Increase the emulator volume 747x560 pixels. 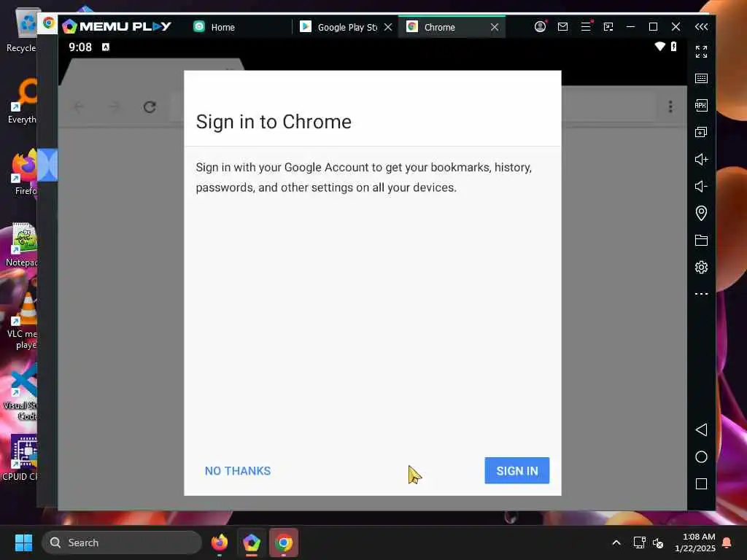click(x=701, y=159)
